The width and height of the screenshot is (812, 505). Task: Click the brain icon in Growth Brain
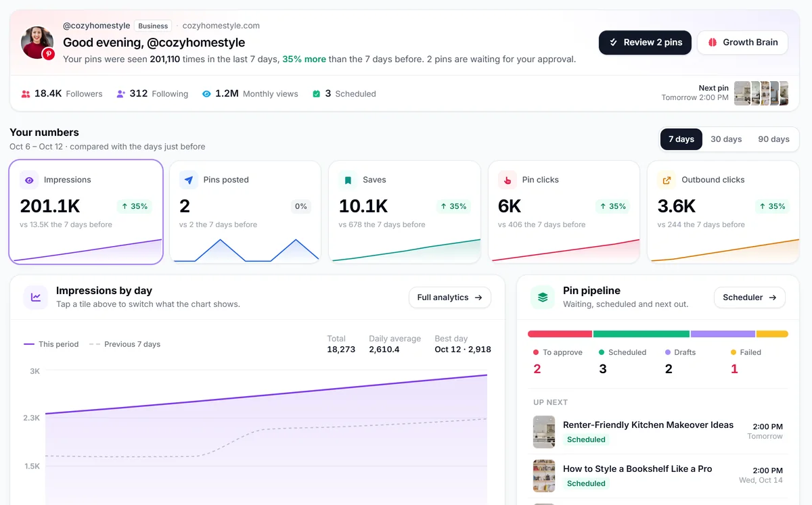(712, 42)
